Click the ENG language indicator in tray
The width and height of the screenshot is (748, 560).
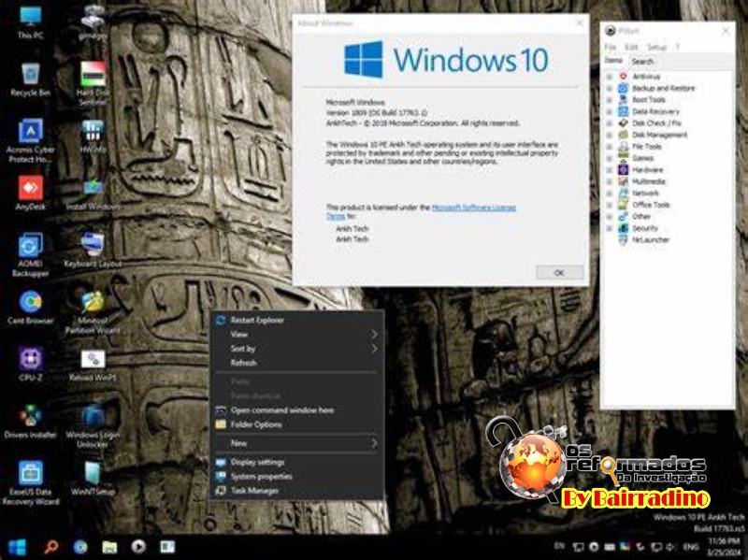click(x=690, y=547)
